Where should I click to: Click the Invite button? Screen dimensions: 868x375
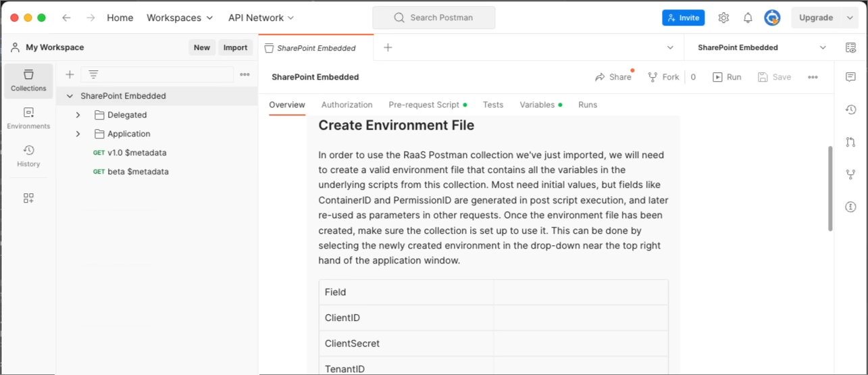click(x=683, y=18)
